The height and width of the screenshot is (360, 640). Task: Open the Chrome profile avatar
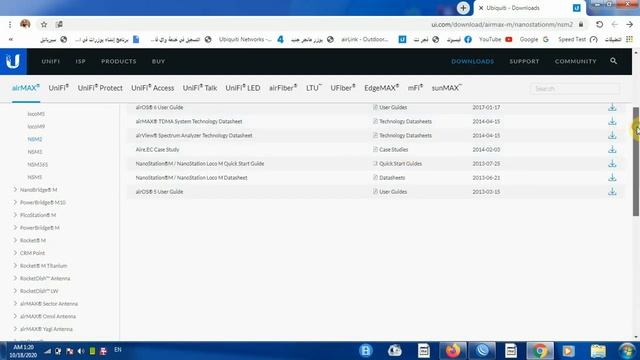25,24
